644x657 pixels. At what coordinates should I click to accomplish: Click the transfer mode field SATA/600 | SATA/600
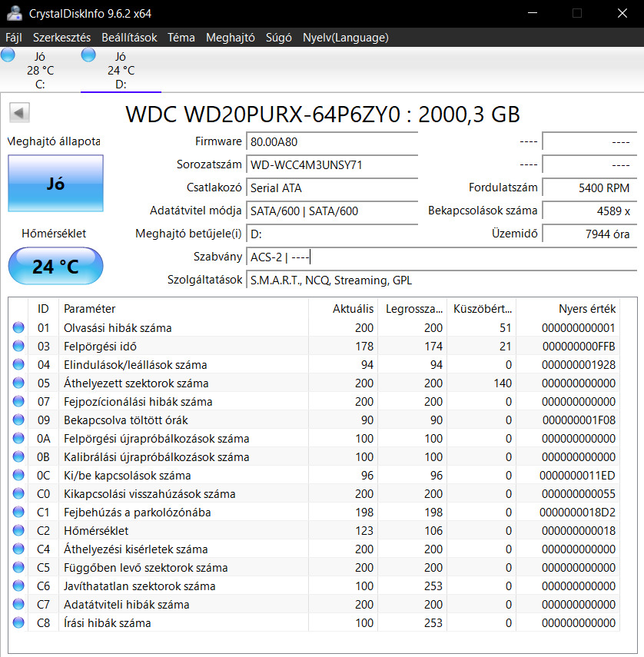(332, 211)
